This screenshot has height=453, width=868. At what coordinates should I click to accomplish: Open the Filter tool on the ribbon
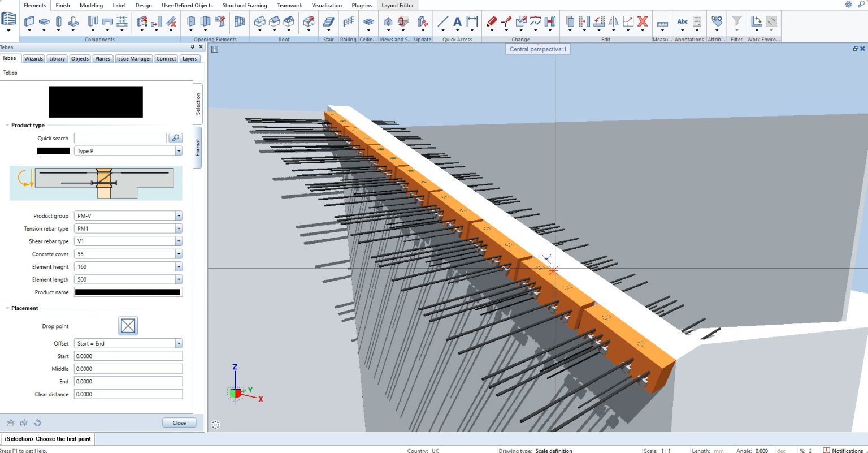737,21
